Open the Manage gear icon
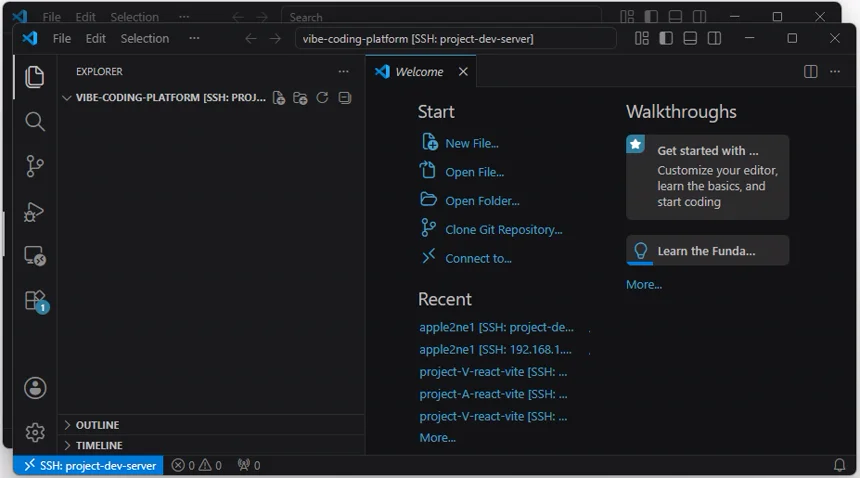This screenshot has height=478, width=860. [35, 433]
